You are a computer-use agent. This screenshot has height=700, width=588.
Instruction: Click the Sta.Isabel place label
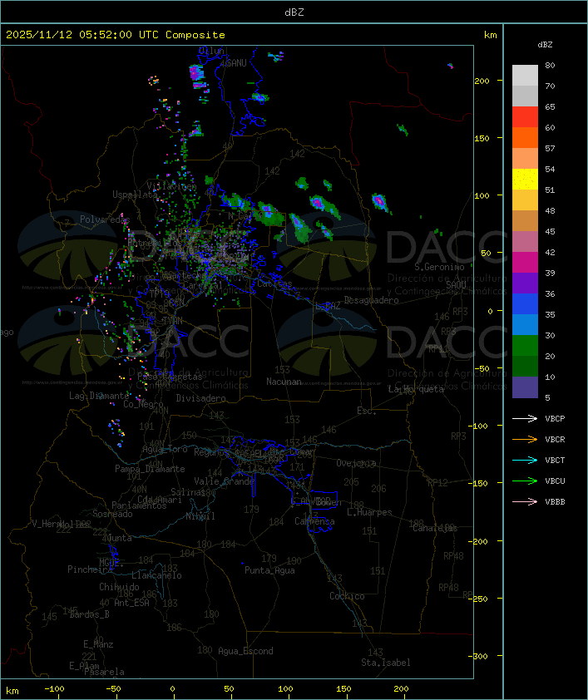(385, 663)
